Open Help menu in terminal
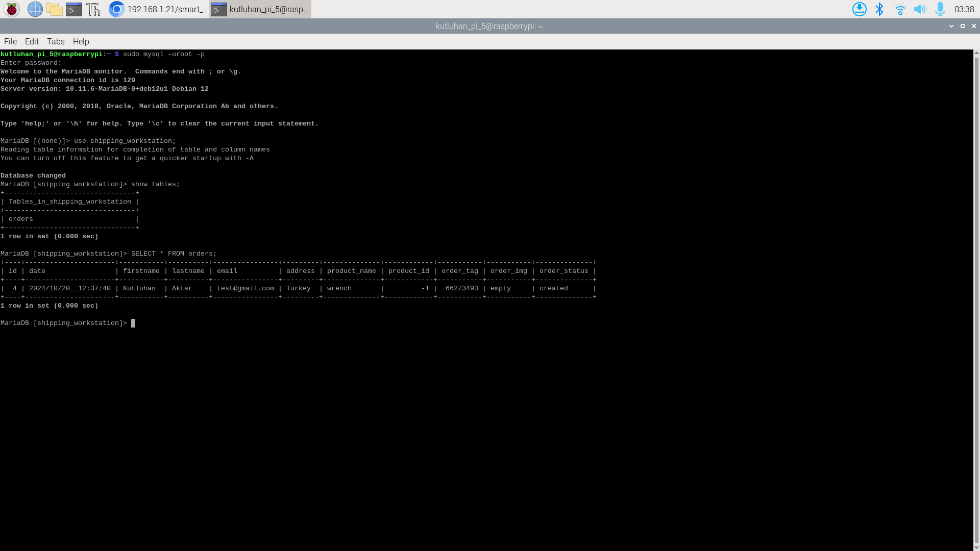The height and width of the screenshot is (551, 980). pyautogui.click(x=81, y=41)
